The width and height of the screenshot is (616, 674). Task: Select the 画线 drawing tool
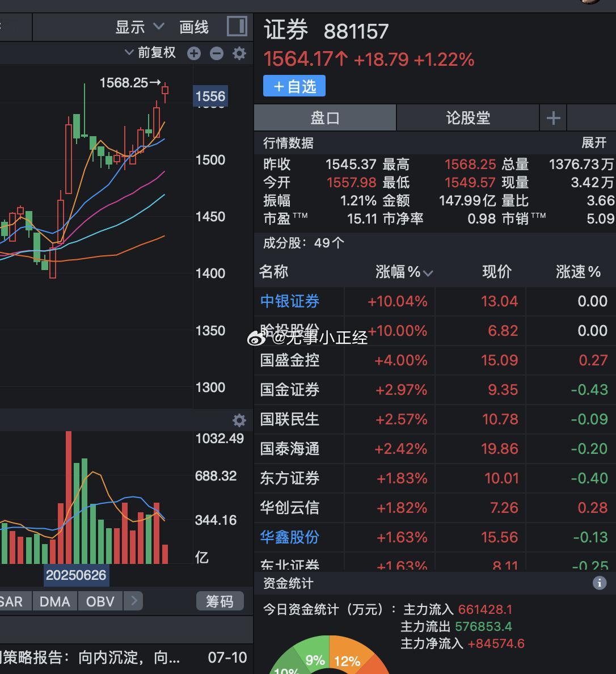[194, 27]
